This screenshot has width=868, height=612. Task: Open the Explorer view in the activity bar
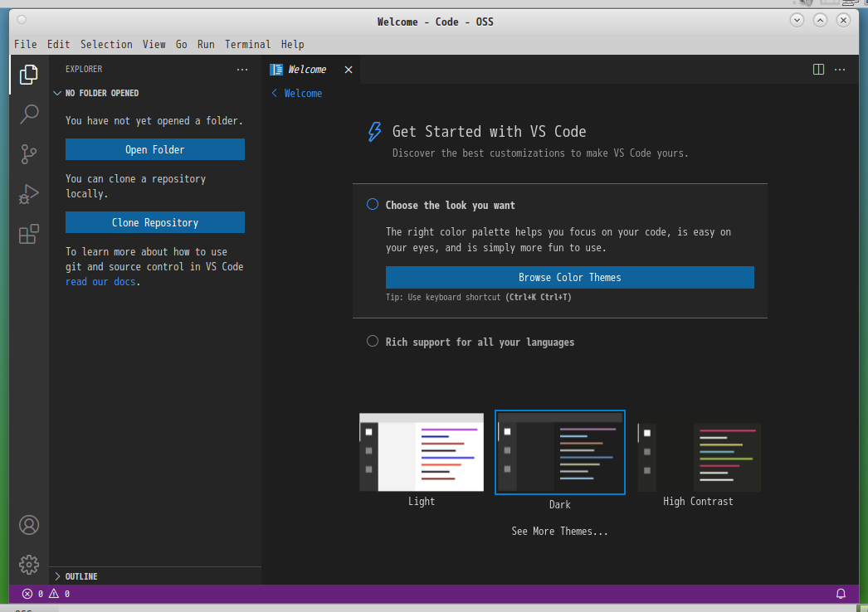(29, 75)
